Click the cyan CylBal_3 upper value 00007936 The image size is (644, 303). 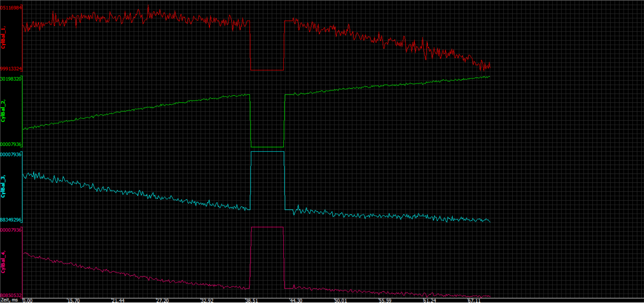point(11,155)
